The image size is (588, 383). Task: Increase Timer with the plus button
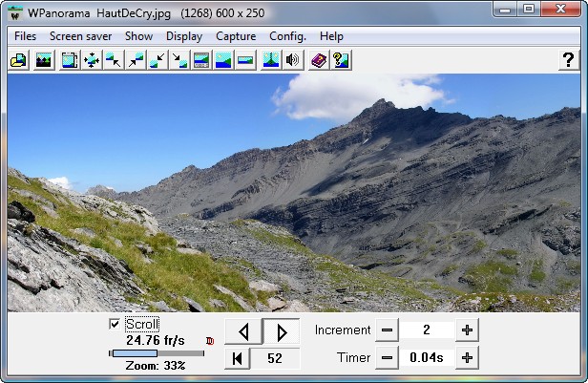[468, 358]
